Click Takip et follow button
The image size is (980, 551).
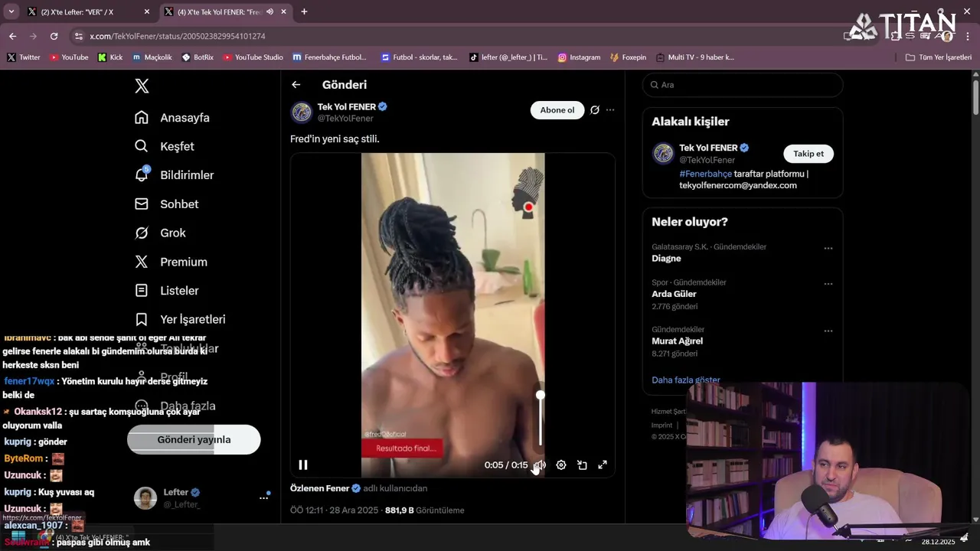click(808, 154)
